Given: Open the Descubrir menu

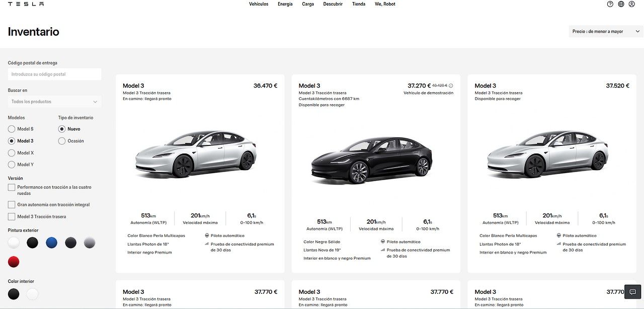Looking at the screenshot, I should coord(333,4).
